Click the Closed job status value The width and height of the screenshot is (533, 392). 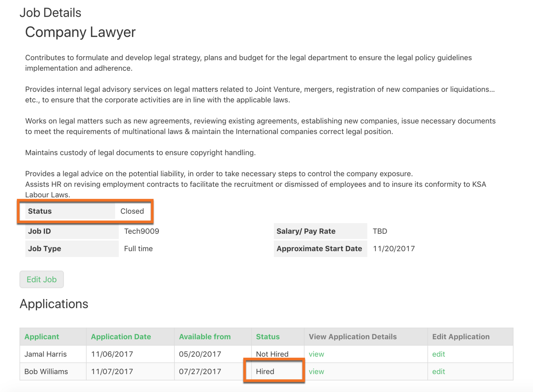point(132,211)
